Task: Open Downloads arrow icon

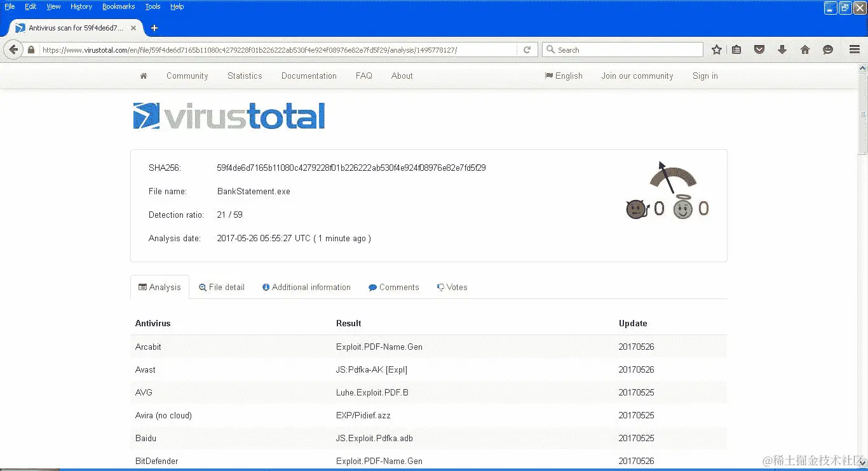Action: pos(782,50)
